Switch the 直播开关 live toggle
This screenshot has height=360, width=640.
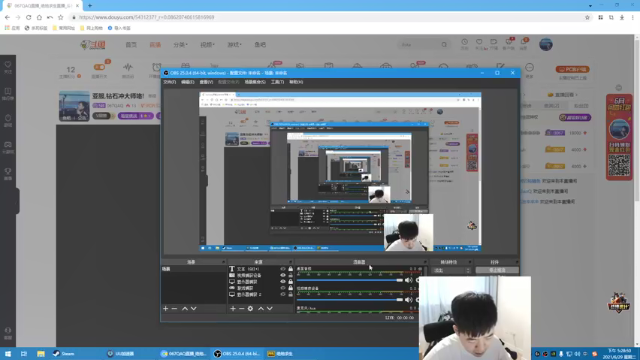tap(99, 67)
